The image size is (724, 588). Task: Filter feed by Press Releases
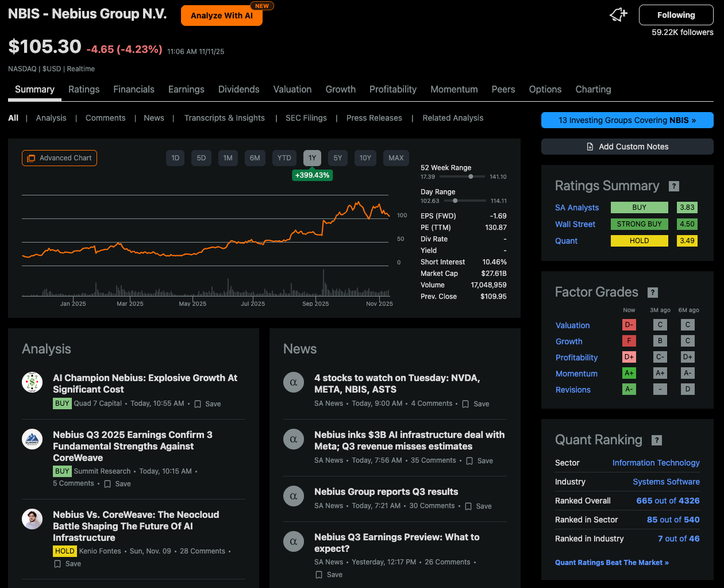coord(374,118)
